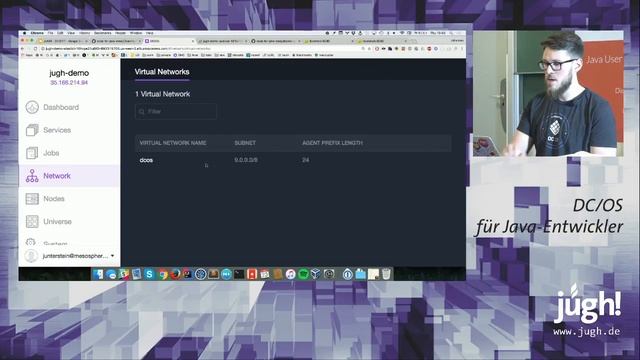The width and height of the screenshot is (640, 360).
Task: Open the Help menu
Action: (x=150, y=33)
